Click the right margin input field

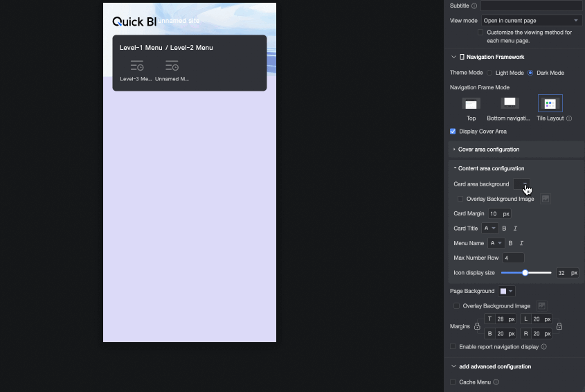tap(536, 334)
